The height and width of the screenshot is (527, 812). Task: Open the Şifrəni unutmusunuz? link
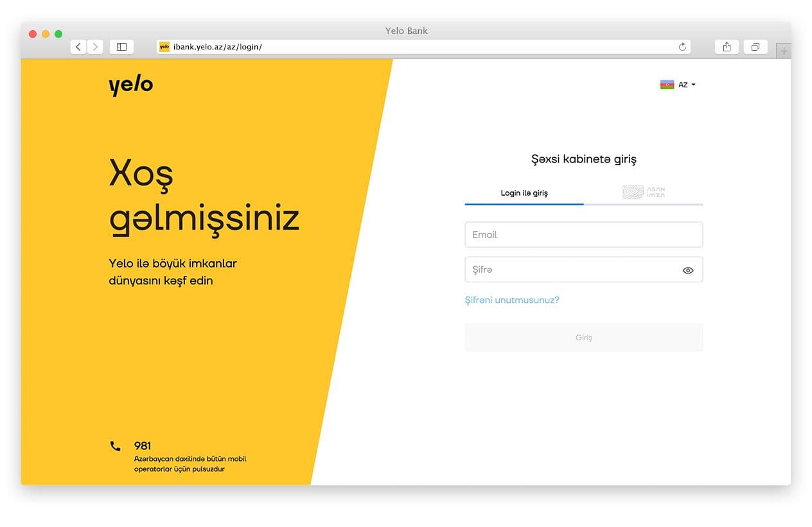tap(512, 300)
